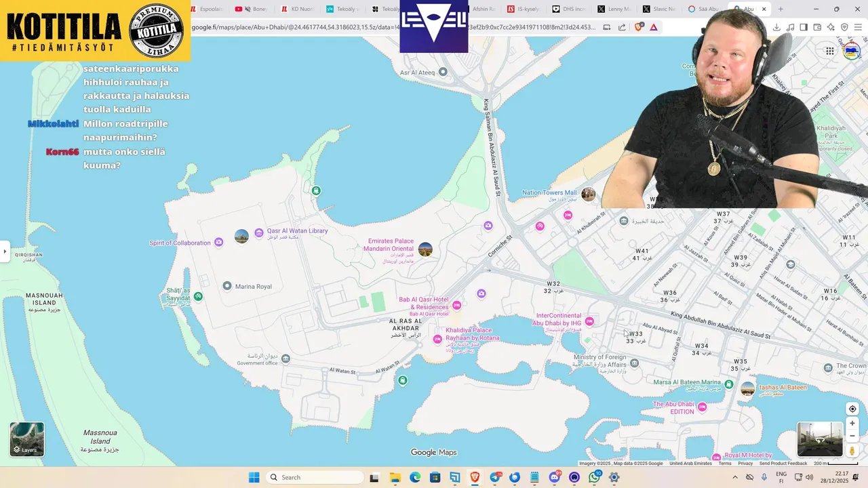Select Bab Al Qasr Hotel pin
This screenshot has width=868, height=488.
[x=457, y=305]
